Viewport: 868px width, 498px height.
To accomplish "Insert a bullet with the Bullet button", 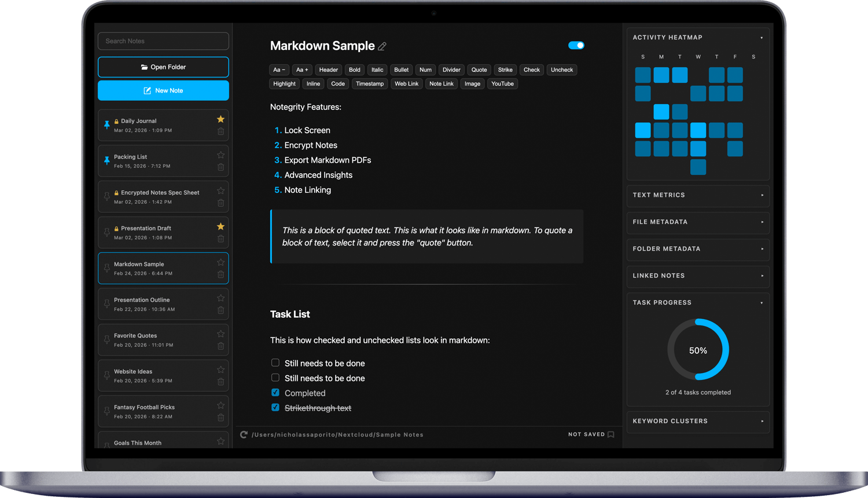I will point(402,70).
